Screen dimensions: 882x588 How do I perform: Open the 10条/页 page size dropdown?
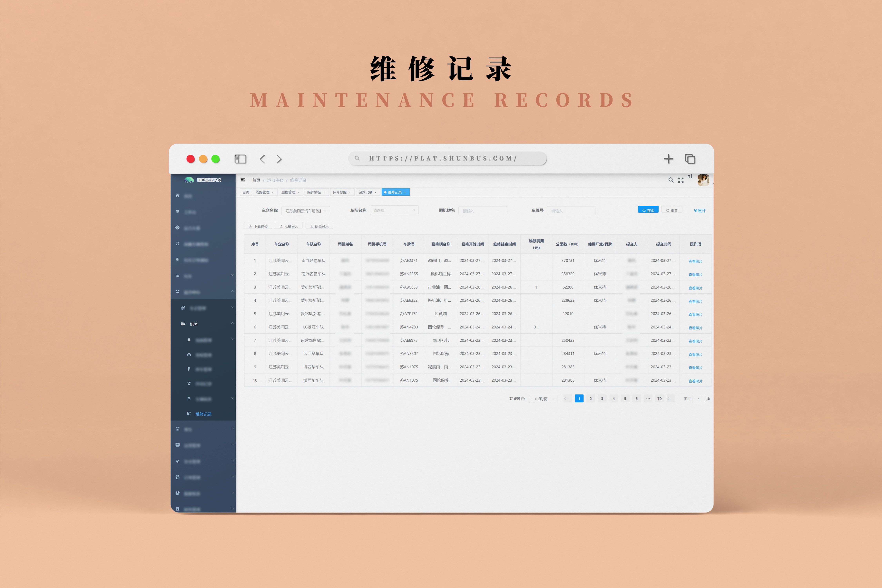[543, 399]
